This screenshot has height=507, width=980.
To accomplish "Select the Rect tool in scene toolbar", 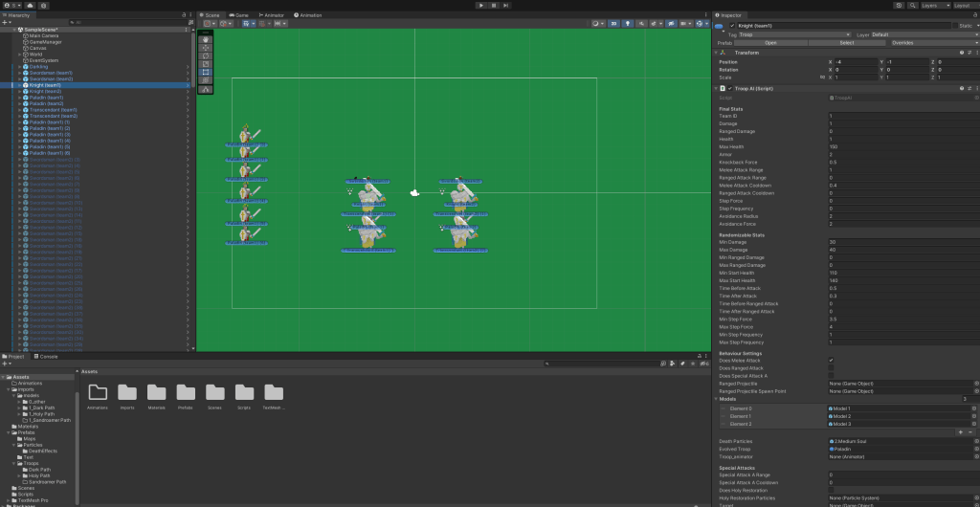I will 206,72.
